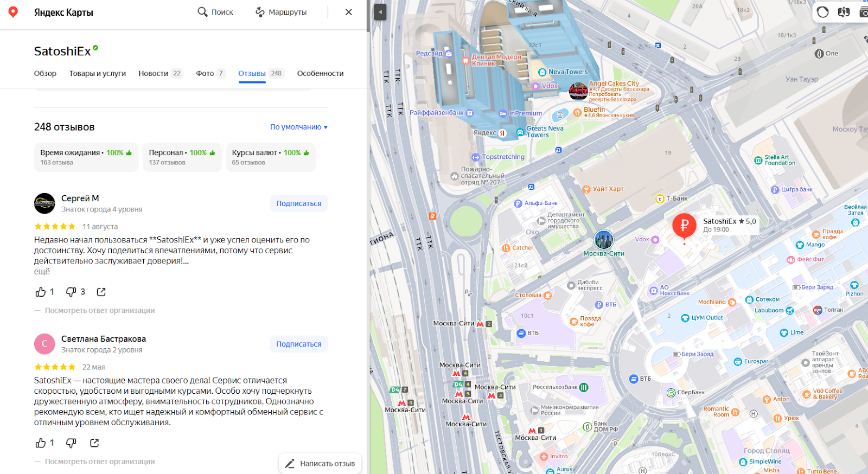This screenshot has width=868, height=474.
Task: Open the Mango store map marker
Action: 800,245
